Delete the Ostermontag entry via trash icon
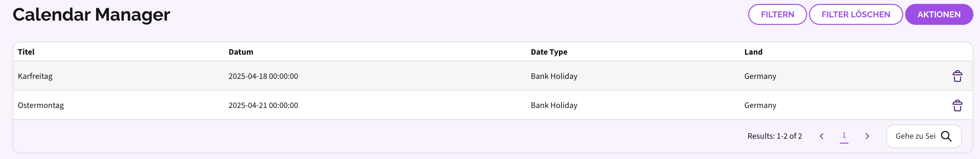Image resolution: width=980 pixels, height=159 pixels. click(957, 105)
